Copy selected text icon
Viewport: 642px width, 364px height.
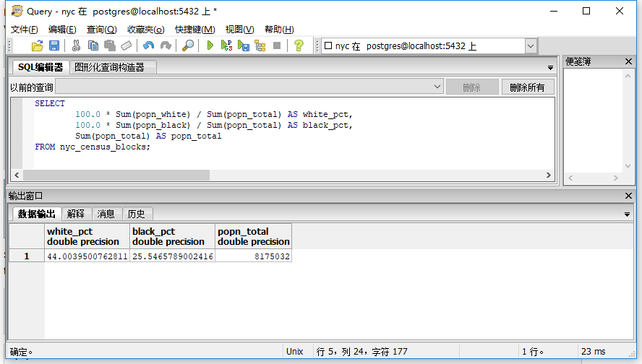[x=93, y=45]
